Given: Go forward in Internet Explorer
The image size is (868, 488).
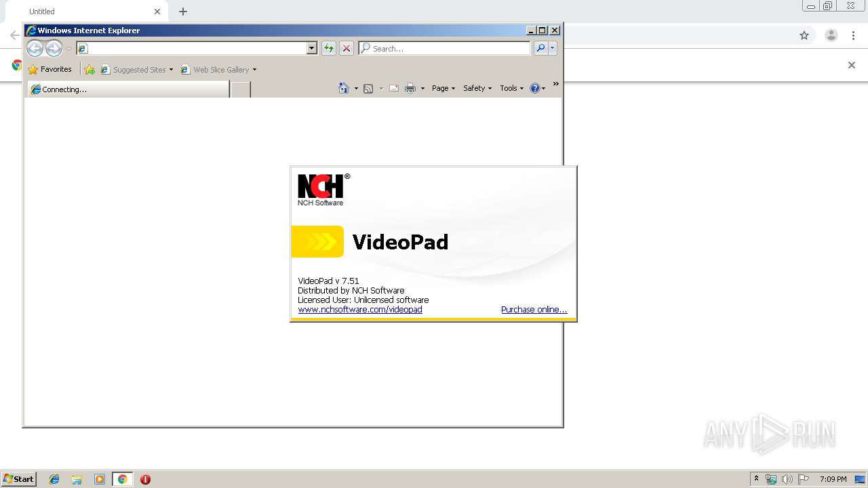Looking at the screenshot, I should [x=54, y=48].
